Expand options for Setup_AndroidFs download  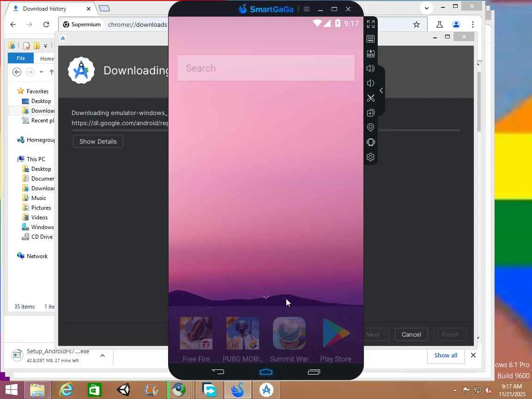coord(103,356)
